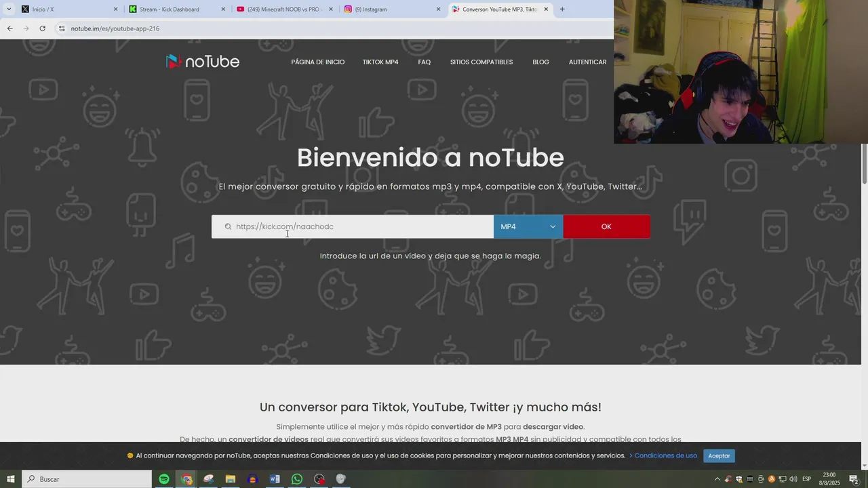Open the FAQ menu link
Viewport: 868px width, 488px height.
click(x=425, y=62)
